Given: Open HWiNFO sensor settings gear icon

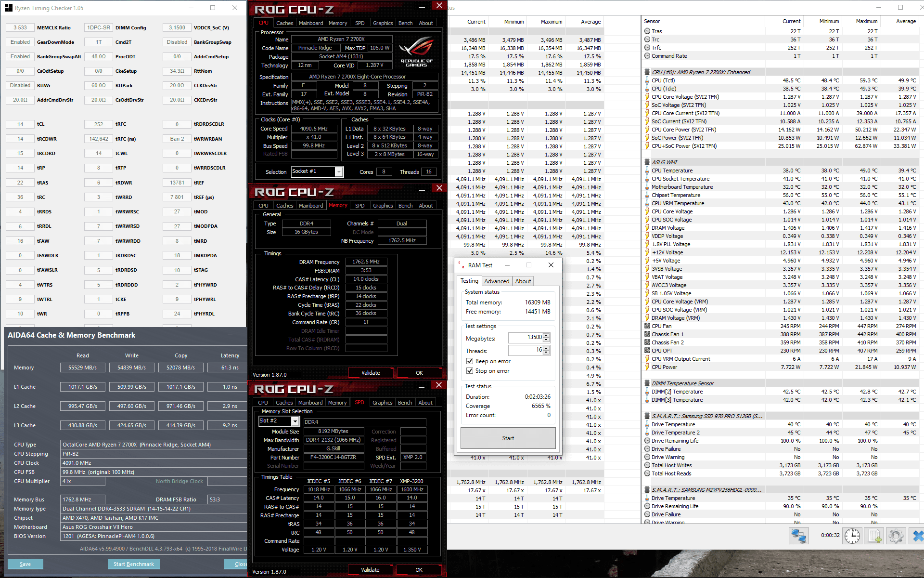Looking at the screenshot, I should 896,536.
